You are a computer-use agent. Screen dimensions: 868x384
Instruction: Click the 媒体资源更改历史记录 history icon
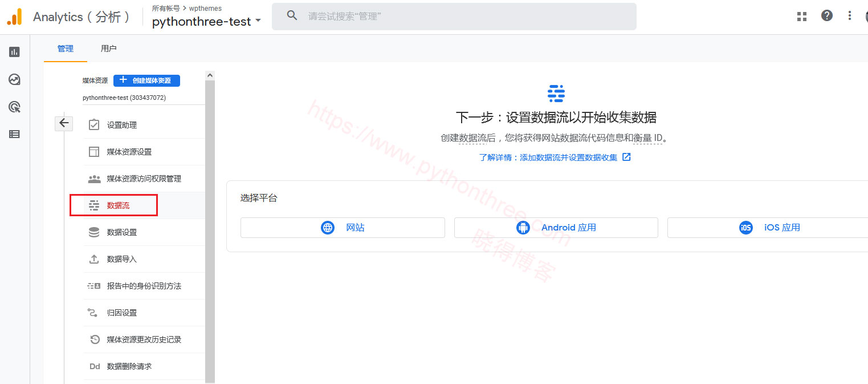pos(95,339)
